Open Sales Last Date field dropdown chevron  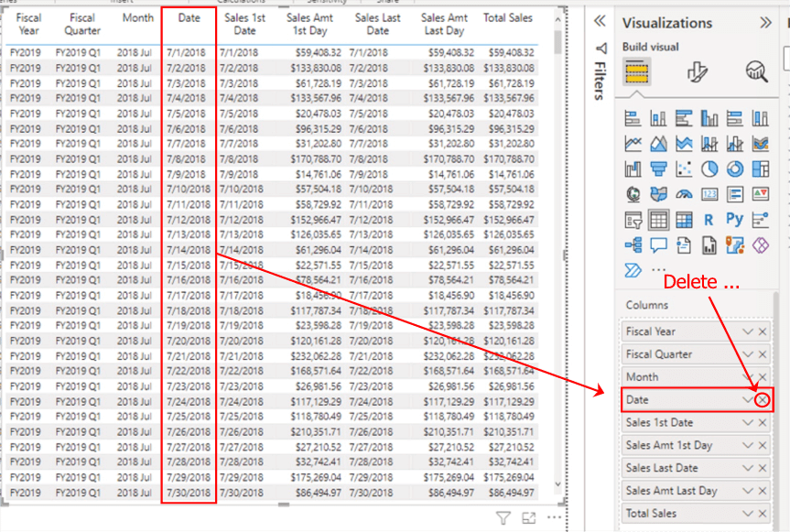coord(748,468)
